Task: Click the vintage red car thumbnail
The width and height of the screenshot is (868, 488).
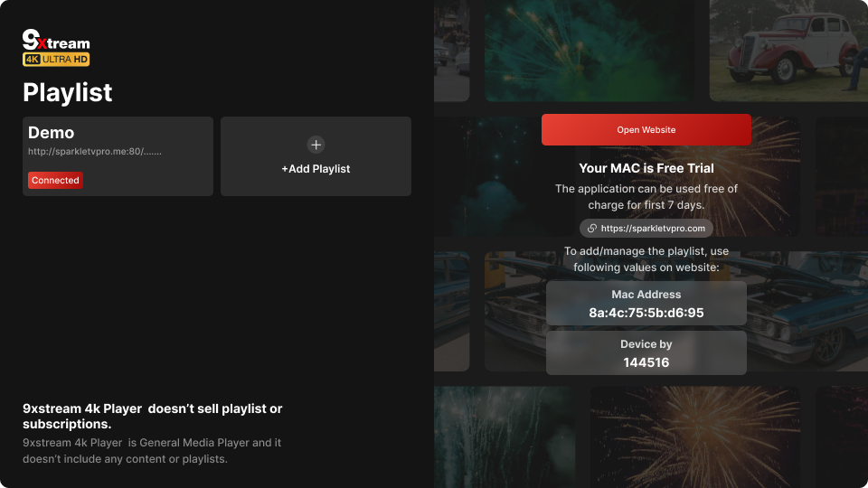Action: 788,51
